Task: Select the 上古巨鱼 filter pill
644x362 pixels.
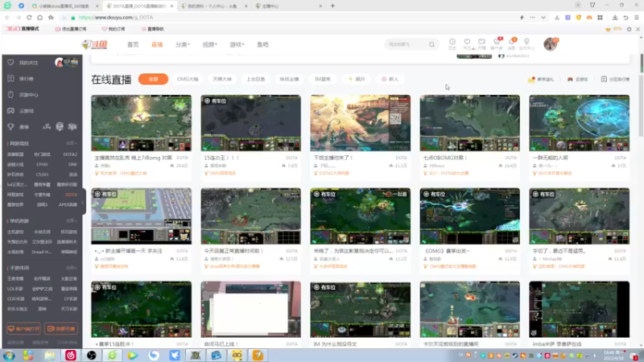Action: [x=256, y=79]
